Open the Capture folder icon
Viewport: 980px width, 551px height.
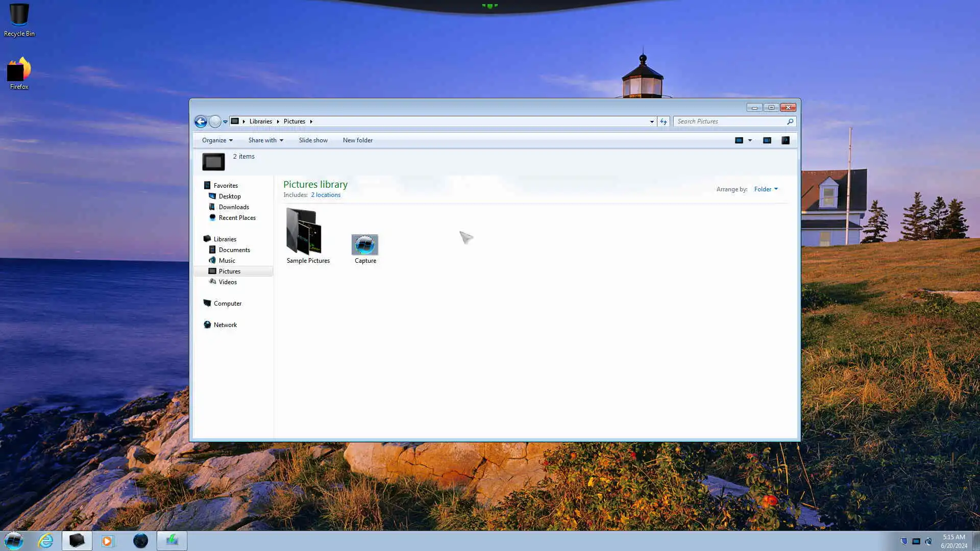click(x=365, y=245)
